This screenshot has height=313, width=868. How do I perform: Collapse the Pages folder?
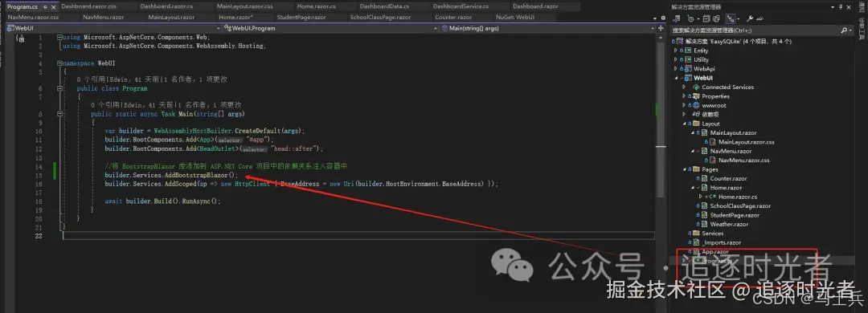(684, 170)
